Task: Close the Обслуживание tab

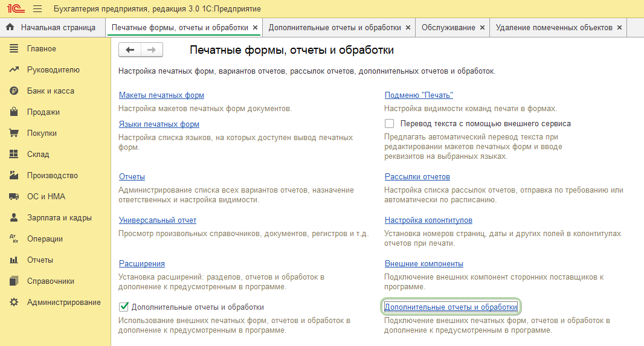Action: [x=482, y=28]
